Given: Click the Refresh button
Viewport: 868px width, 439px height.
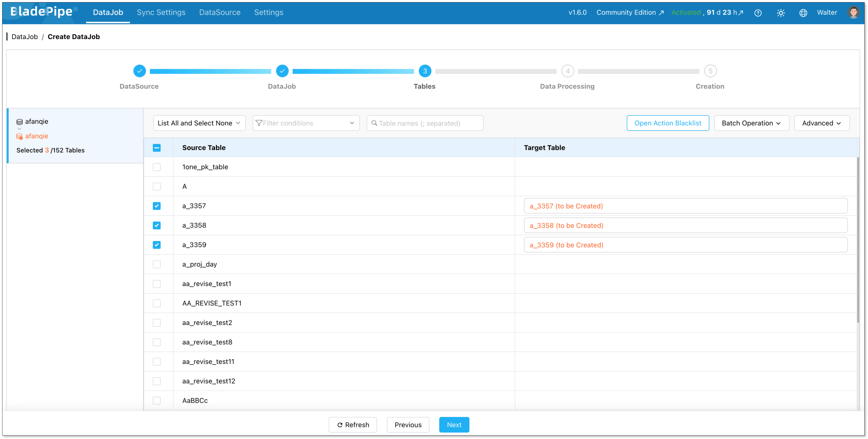Looking at the screenshot, I should pyautogui.click(x=353, y=425).
